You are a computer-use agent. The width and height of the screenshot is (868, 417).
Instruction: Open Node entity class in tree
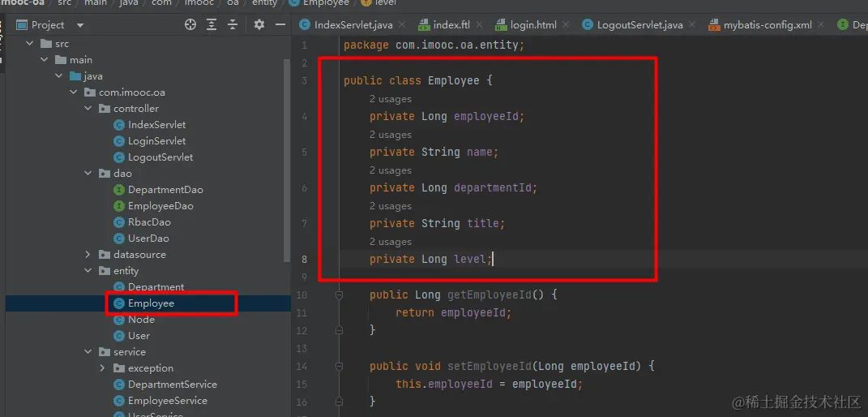coord(141,320)
